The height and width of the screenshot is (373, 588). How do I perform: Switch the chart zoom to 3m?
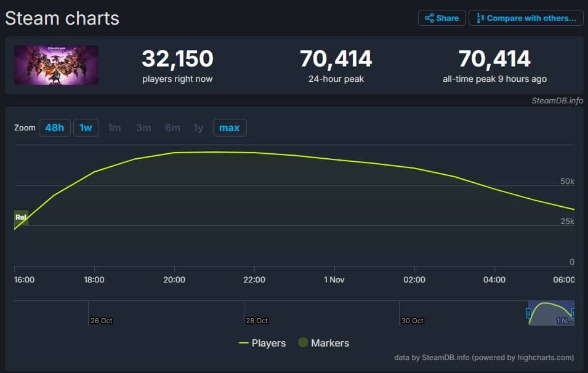pos(143,128)
